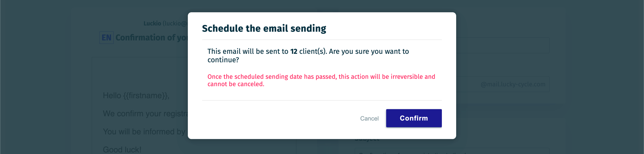The width and height of the screenshot is (644, 154).
Task: Click the blank area of the email preview
Action: (140, 73)
